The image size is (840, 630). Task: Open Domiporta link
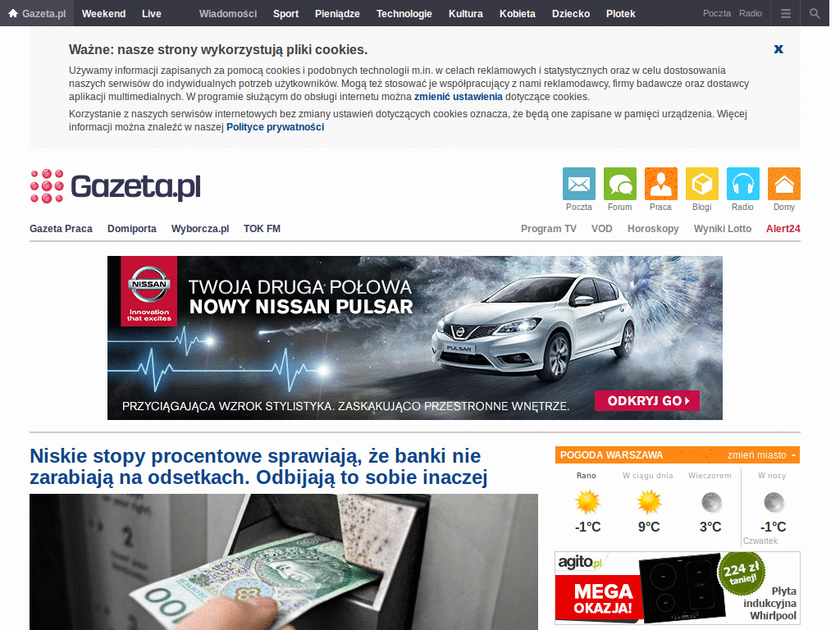pos(132,229)
